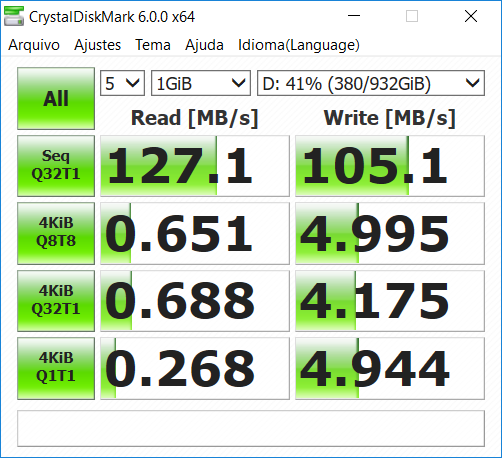This screenshot has height=458, width=502.
Task: Click the empty comment field at bottom
Action: pos(251,428)
